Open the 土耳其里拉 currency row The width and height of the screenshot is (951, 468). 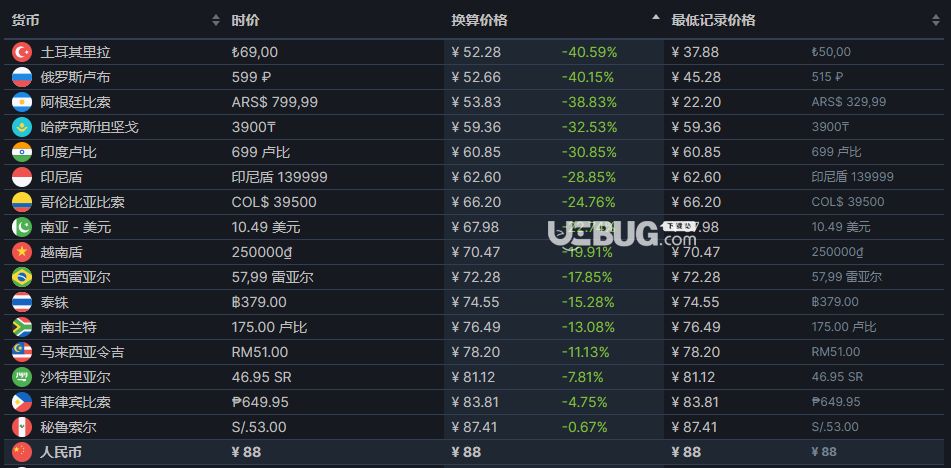(476, 52)
